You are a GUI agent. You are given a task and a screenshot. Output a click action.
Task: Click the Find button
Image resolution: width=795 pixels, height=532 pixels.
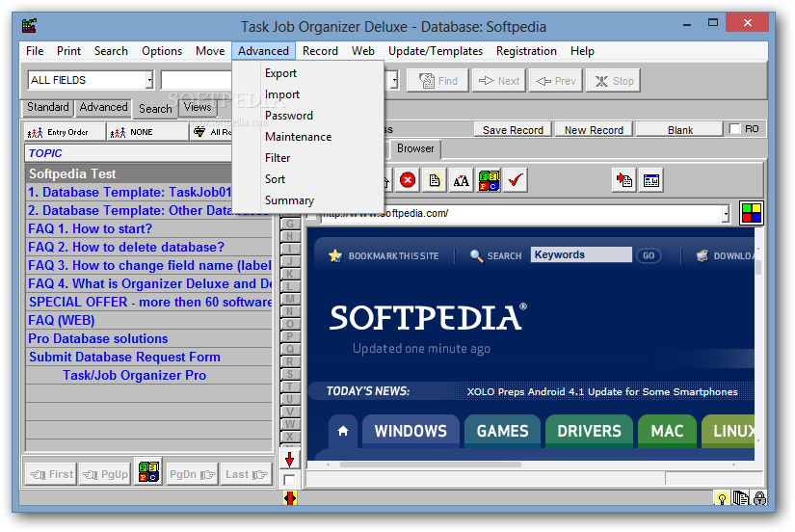437,81
